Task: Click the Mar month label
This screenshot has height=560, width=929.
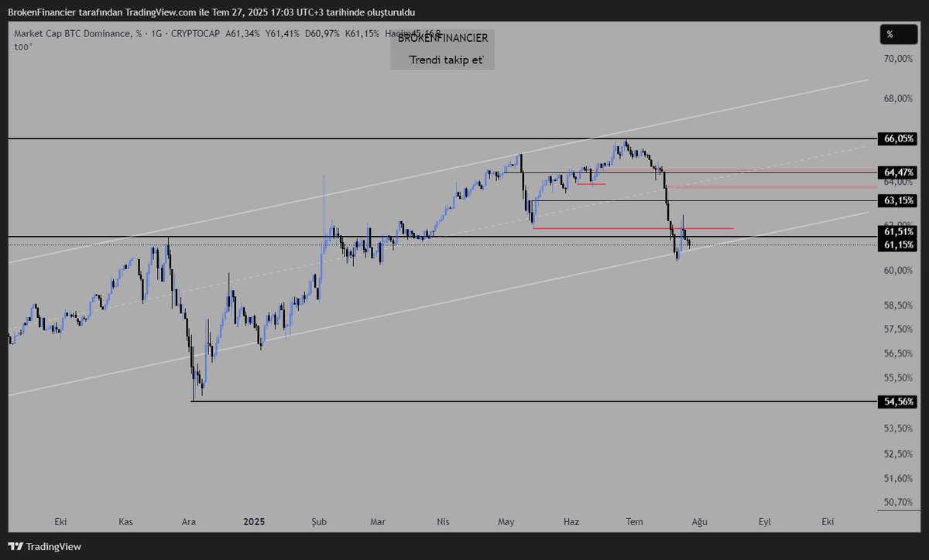Action: (377, 522)
